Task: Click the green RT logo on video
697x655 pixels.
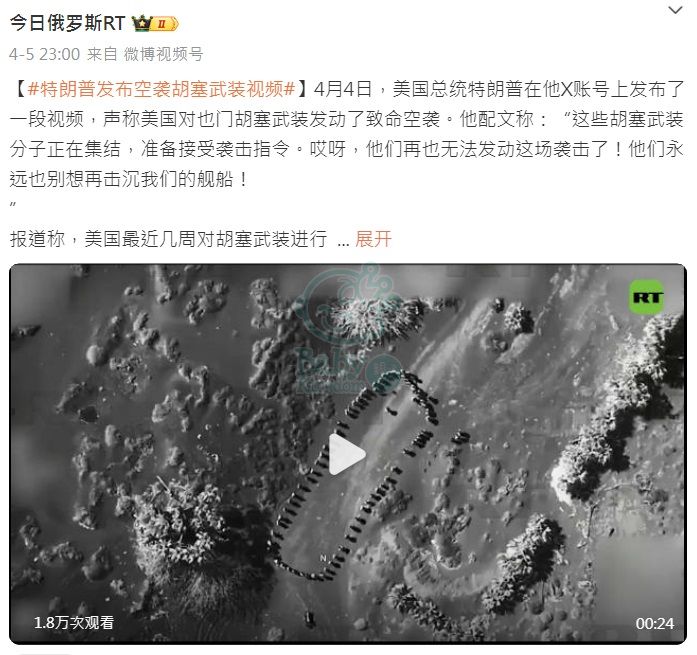Action: coord(647,297)
